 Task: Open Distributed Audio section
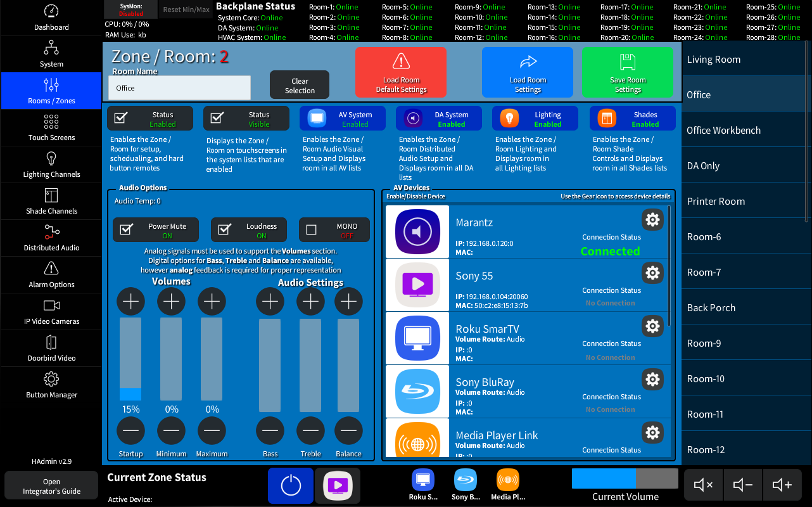pyautogui.click(x=51, y=238)
